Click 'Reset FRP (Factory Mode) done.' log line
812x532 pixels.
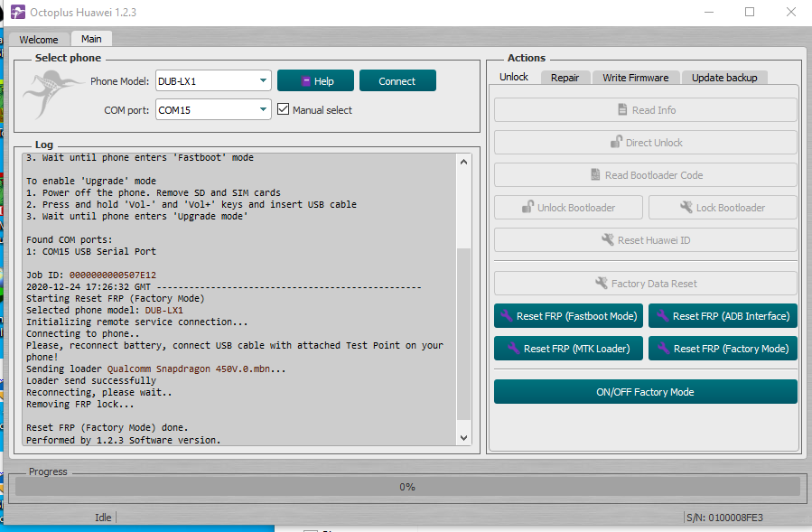(107, 427)
